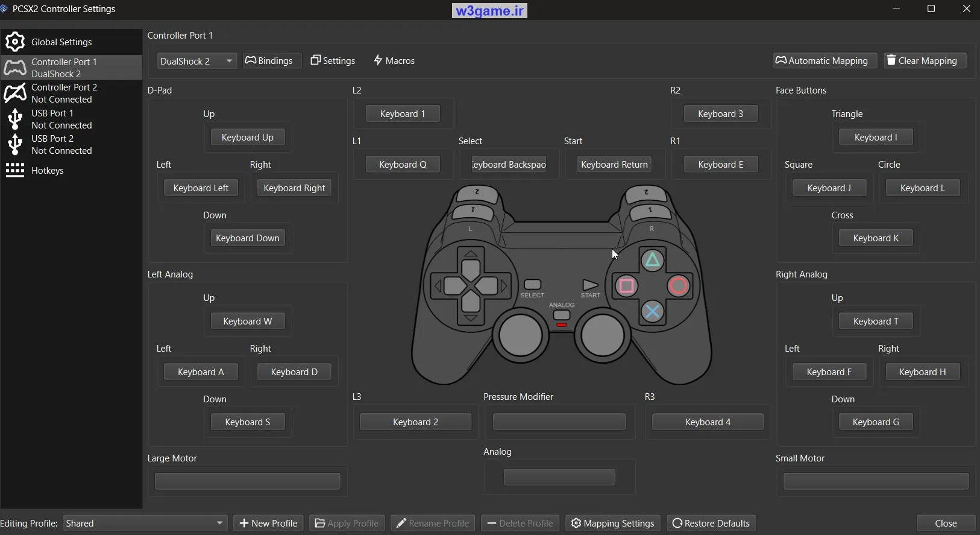Rebind Select binding Keyboard Backspace
The image size is (980, 535).
pyautogui.click(x=509, y=164)
